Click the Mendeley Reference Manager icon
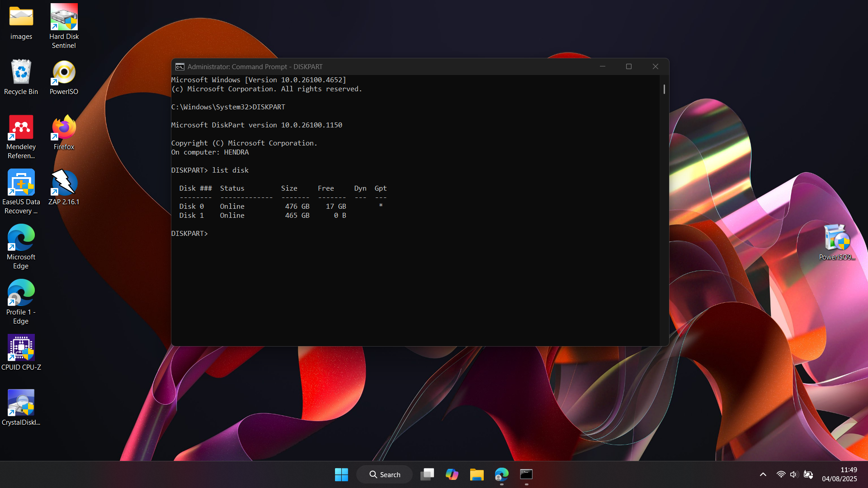Viewport: 868px width, 488px height. click(21, 128)
